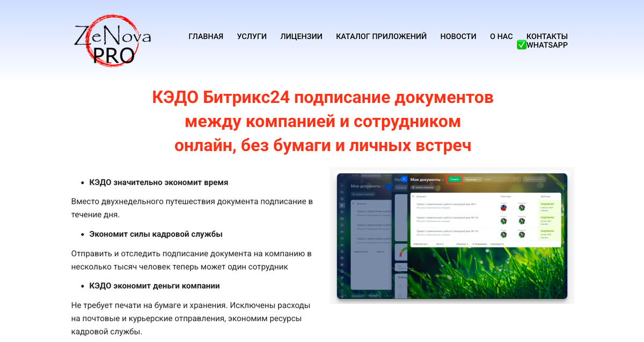Open the Мои документы screenshot image
This screenshot has width=644, height=342.
[452, 236]
